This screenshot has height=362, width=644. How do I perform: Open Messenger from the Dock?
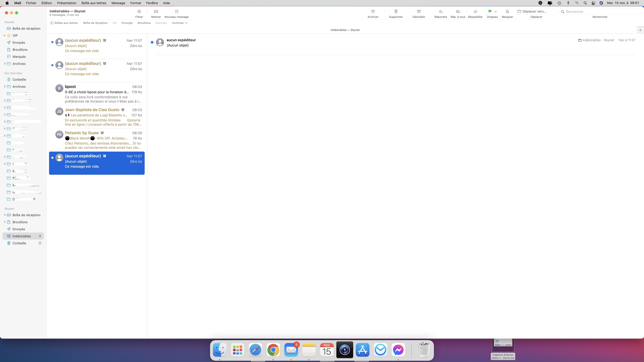click(x=398, y=350)
